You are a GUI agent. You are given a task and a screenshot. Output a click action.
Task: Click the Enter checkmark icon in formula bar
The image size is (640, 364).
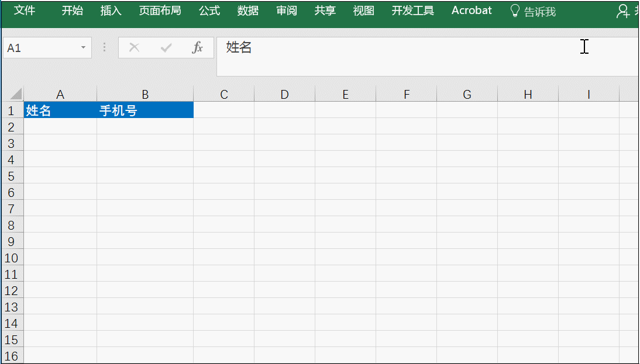166,48
